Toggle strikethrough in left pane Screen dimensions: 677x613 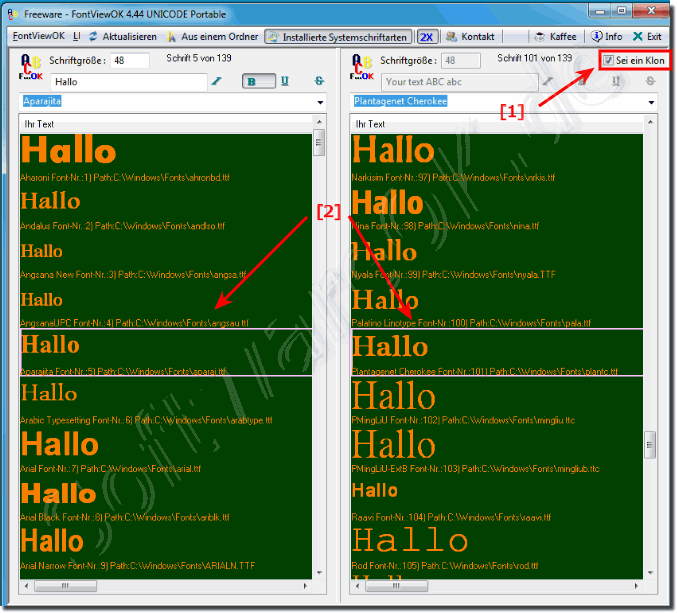click(319, 81)
